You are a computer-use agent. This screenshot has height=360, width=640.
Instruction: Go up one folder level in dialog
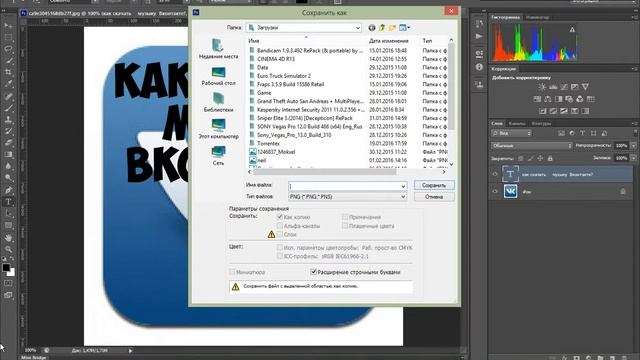click(x=382, y=28)
